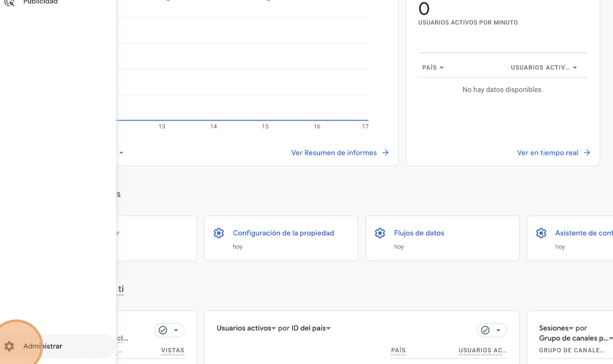This screenshot has height=364, width=613.
Task: Open the Grupo de canales p… dropdown
Action: [x=576, y=338]
